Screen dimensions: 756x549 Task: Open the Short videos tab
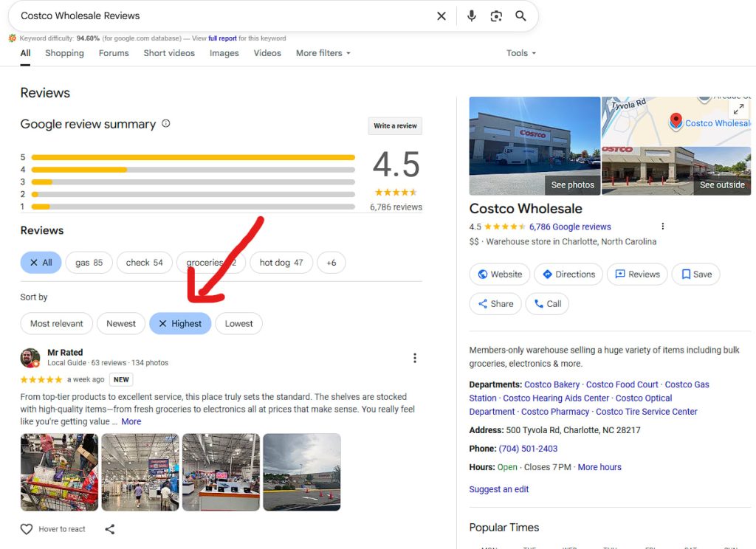pyautogui.click(x=169, y=53)
